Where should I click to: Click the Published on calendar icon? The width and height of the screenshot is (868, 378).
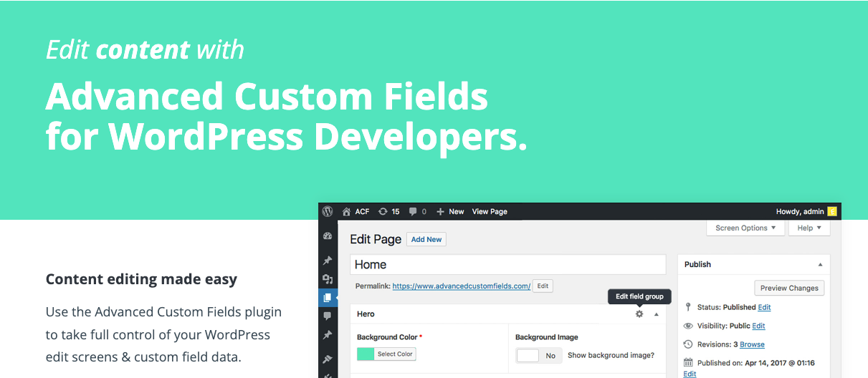[688, 363]
